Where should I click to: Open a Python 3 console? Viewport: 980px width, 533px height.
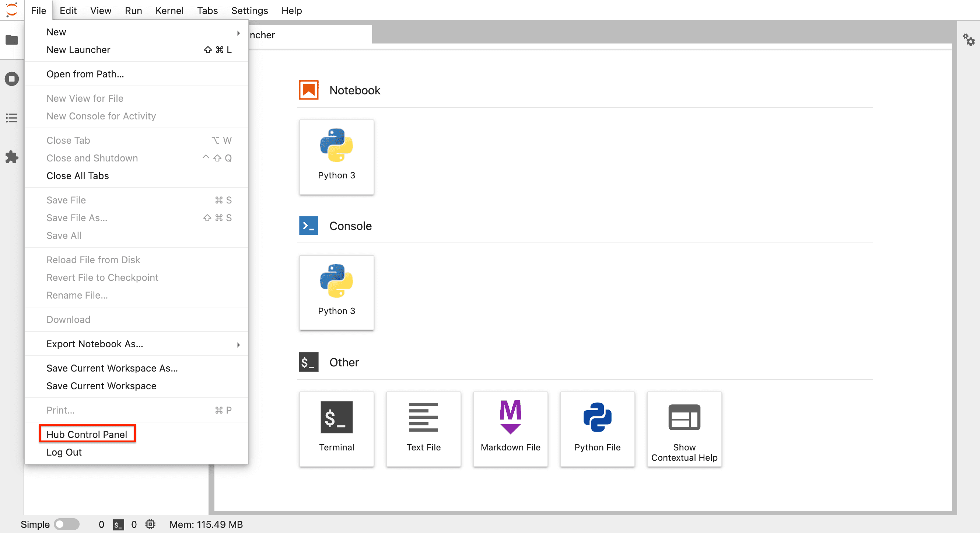(336, 292)
